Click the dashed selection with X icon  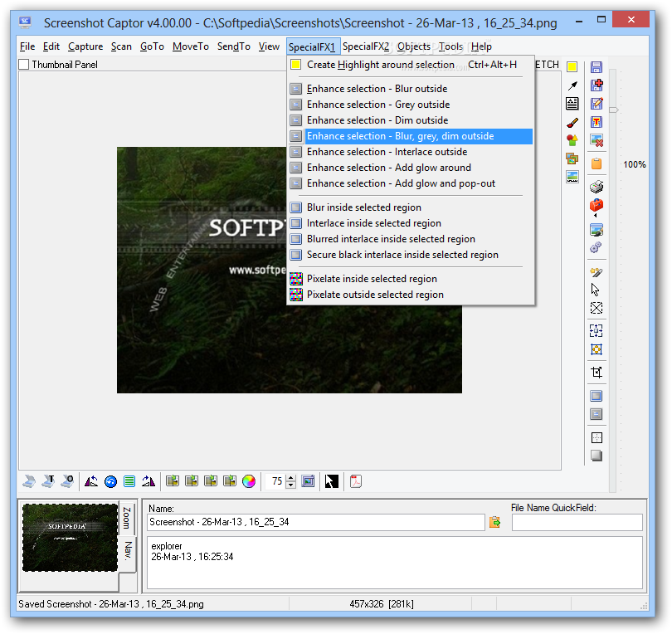[597, 308]
